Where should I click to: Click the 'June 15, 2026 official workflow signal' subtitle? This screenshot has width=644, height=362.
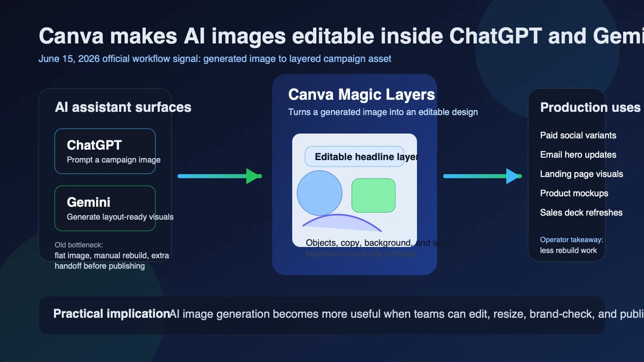pos(215,59)
